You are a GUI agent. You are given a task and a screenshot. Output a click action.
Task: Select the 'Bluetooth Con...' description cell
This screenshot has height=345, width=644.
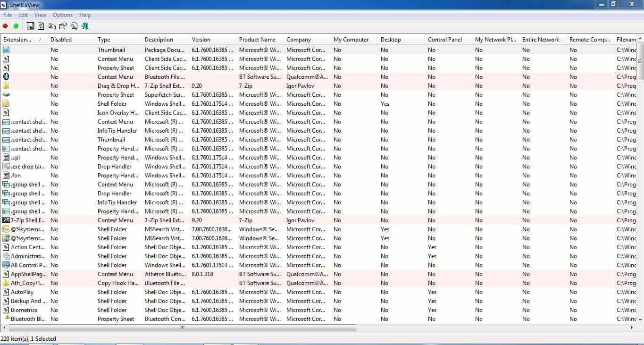click(x=165, y=319)
